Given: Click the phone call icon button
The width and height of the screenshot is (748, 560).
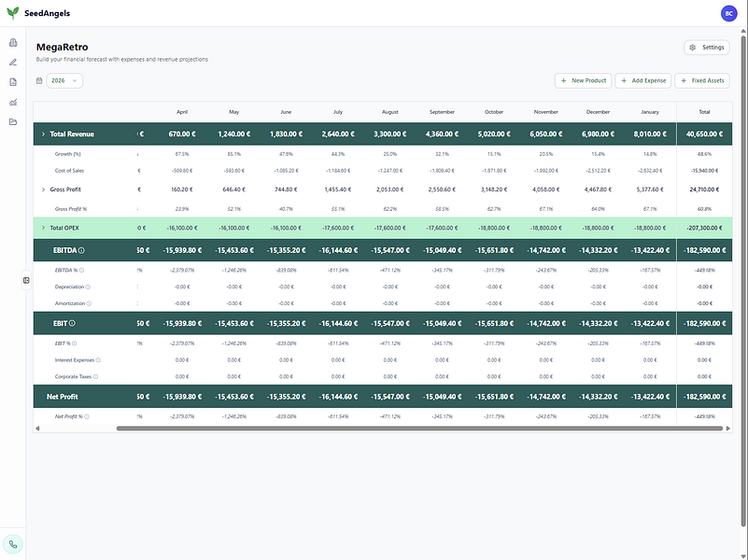Looking at the screenshot, I should 13,544.
